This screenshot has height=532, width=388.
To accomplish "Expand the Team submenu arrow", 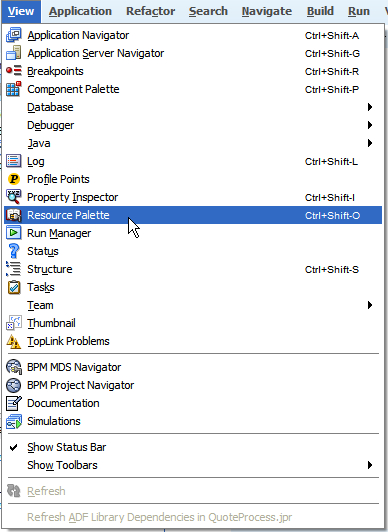I will 370,305.
